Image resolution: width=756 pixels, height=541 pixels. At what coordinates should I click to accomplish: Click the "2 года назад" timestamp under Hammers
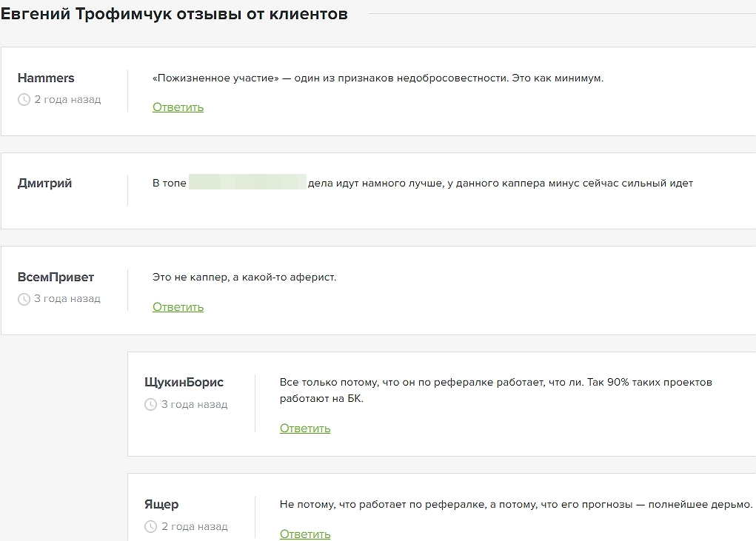pos(67,99)
